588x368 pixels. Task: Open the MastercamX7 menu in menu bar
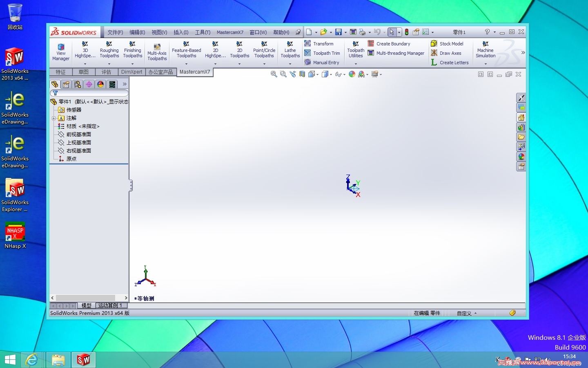click(230, 32)
